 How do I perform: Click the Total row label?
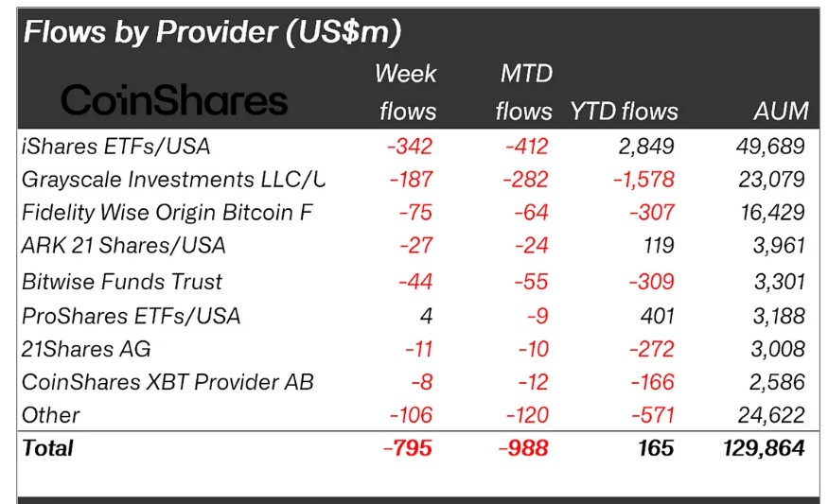47,447
